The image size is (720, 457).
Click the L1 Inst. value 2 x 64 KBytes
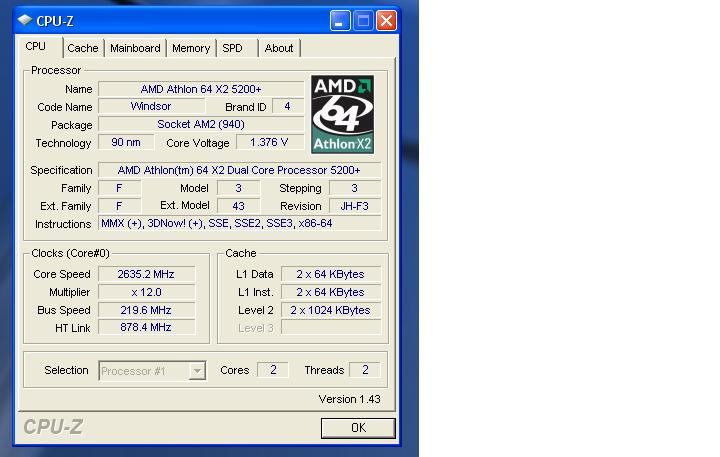331,292
